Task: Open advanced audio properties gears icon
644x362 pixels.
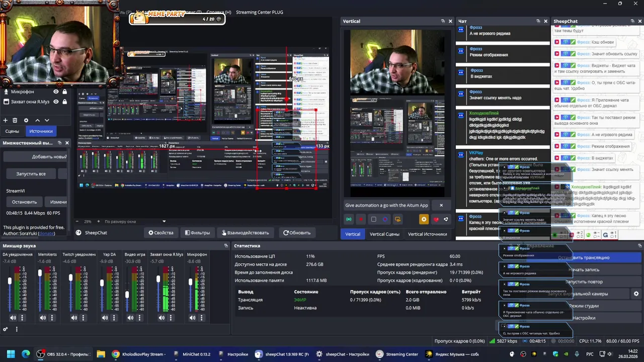Action: (x=6, y=329)
